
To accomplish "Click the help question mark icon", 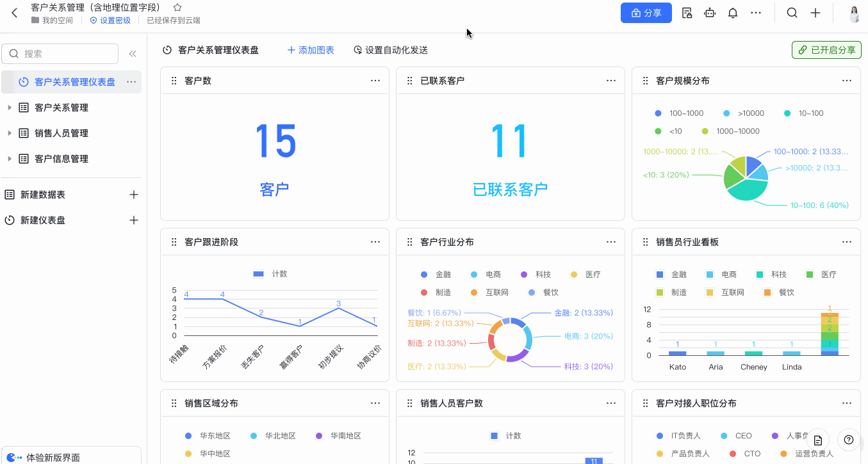I will [849, 440].
